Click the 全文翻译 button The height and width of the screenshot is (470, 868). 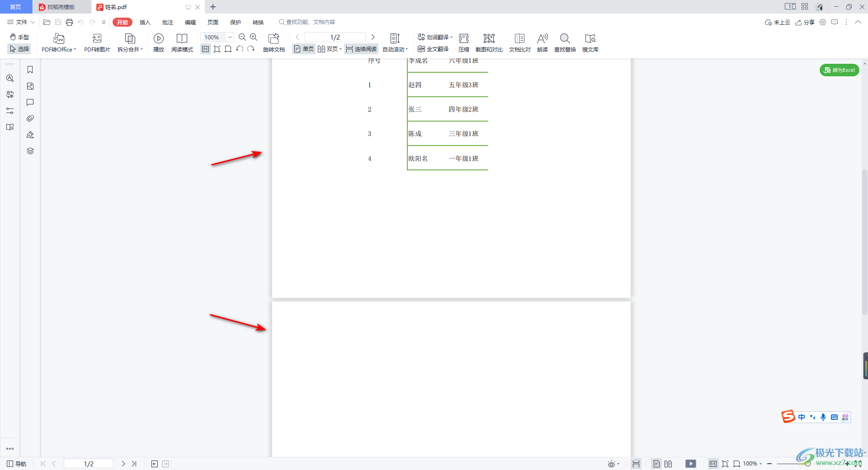click(x=433, y=49)
